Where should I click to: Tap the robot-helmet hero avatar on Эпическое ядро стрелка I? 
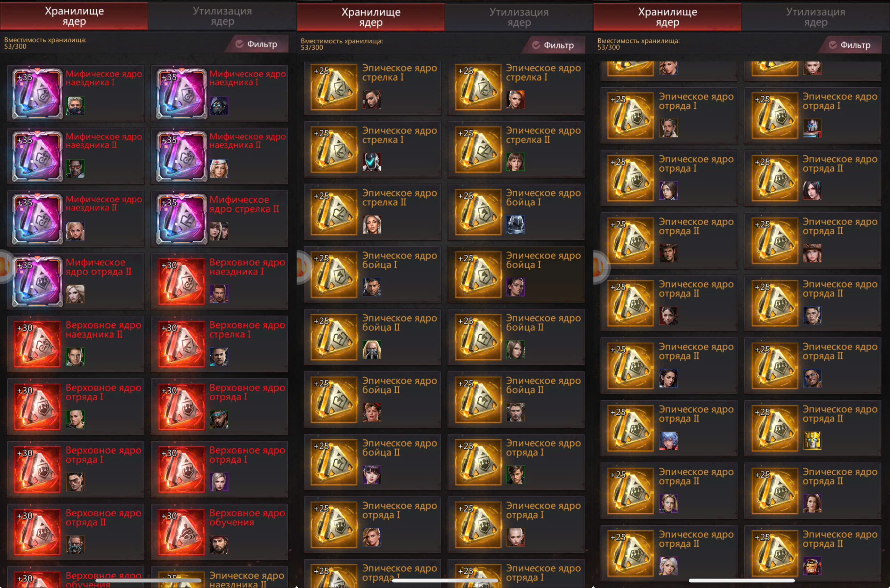click(x=372, y=162)
